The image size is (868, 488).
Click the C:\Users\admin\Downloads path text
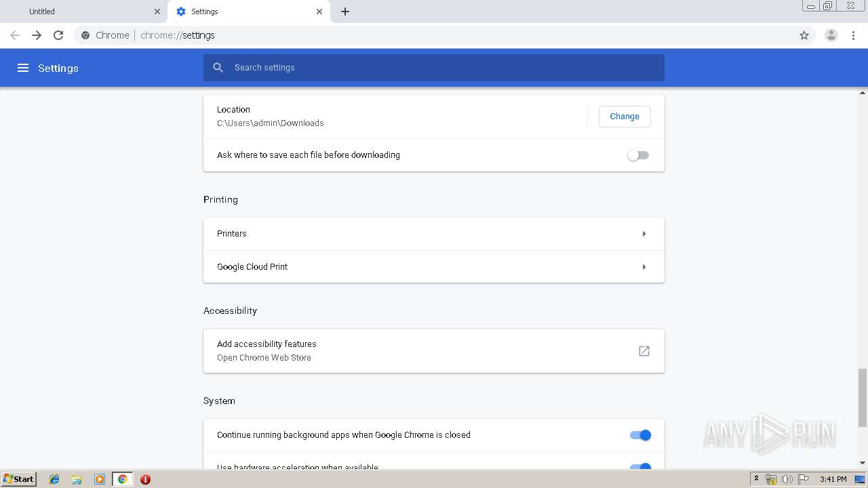[271, 123]
